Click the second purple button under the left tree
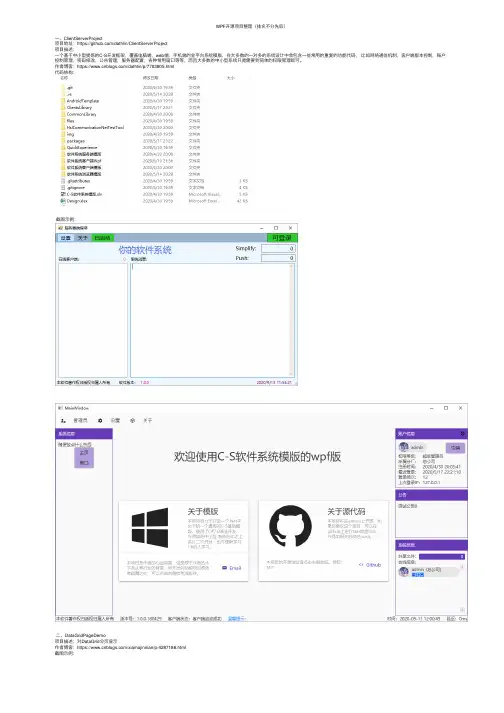The image size is (504, 713). 84,463
